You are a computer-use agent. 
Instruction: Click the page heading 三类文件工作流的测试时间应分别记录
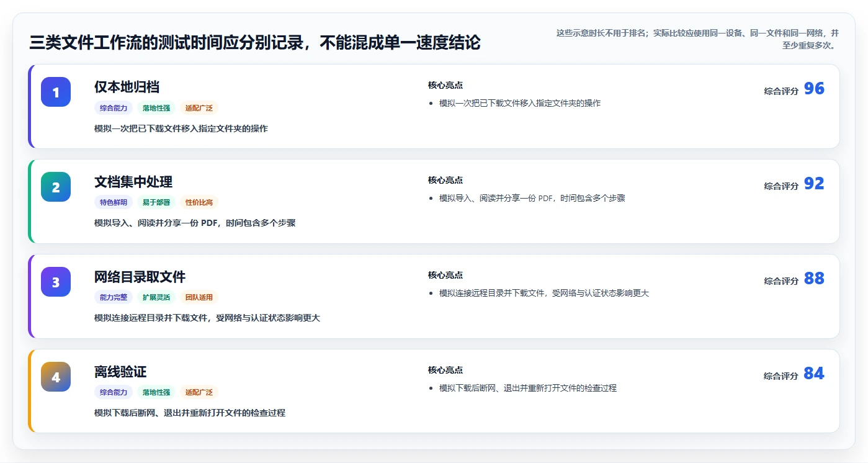pyautogui.click(x=255, y=43)
